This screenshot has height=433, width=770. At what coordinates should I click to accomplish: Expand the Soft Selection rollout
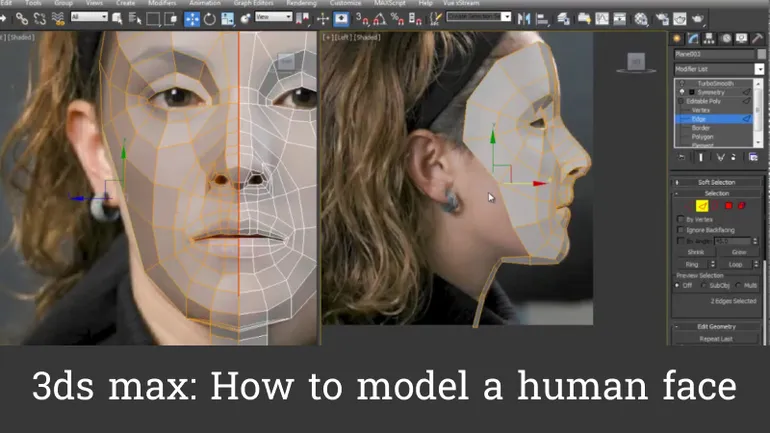[716, 182]
